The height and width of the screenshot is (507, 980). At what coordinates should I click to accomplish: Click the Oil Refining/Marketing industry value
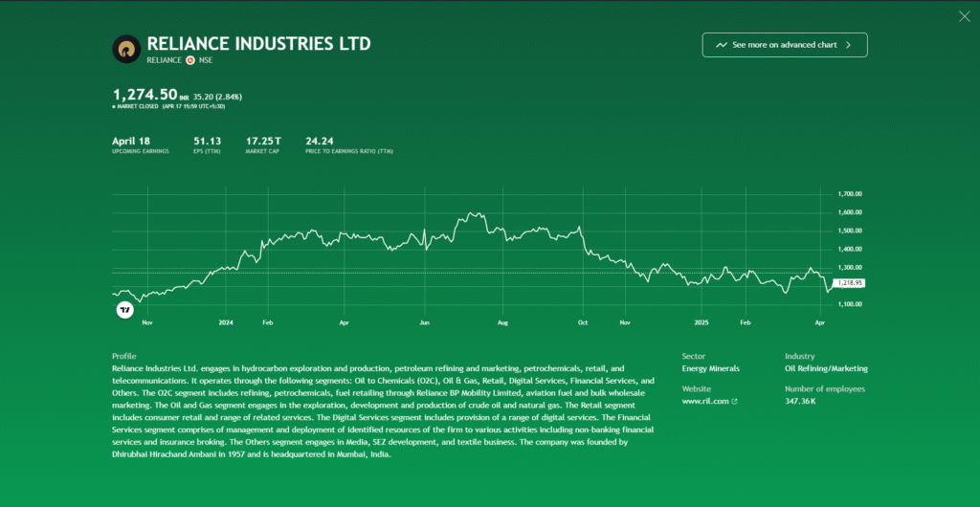pos(826,368)
